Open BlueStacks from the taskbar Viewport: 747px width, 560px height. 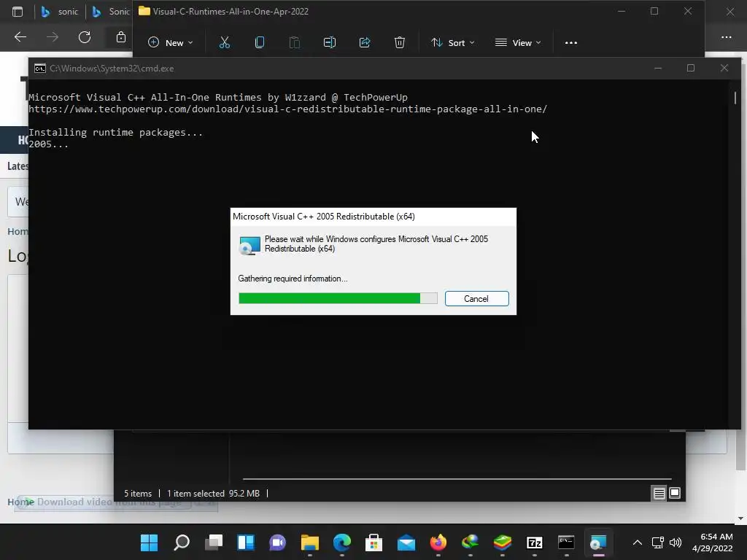click(x=503, y=542)
